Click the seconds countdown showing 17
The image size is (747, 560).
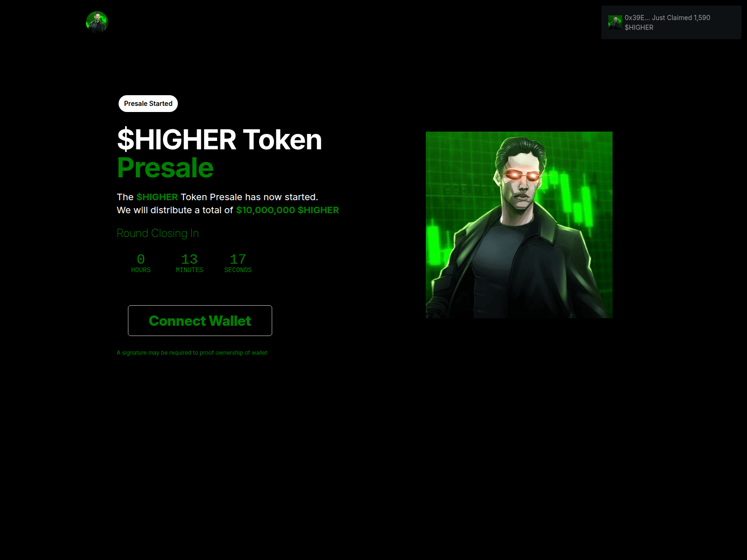[238, 259]
